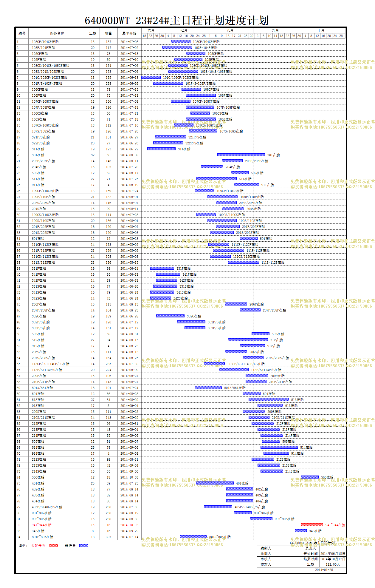This screenshot has height=588, width=375.
Task: Click the bar label 113P/S+114P/S在胎 in the chart
Action: click(266, 370)
